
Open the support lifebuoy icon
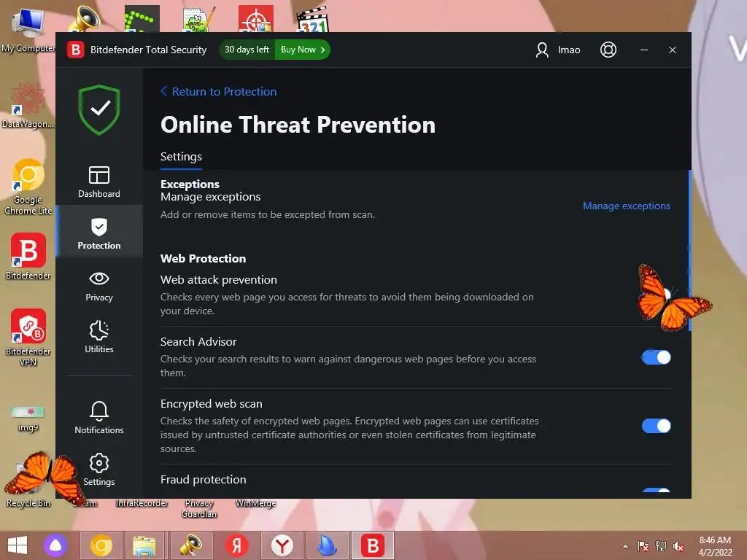tap(608, 50)
